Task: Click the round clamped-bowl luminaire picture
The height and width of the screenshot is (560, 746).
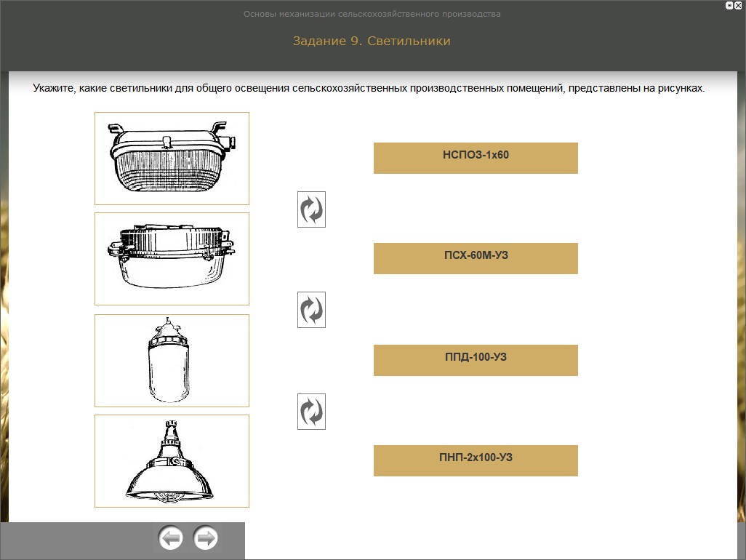Action: tap(172, 259)
